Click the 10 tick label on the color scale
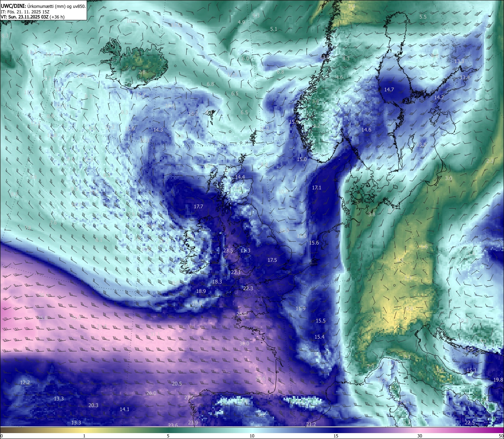This screenshot has height=439, width=504. 252,436
